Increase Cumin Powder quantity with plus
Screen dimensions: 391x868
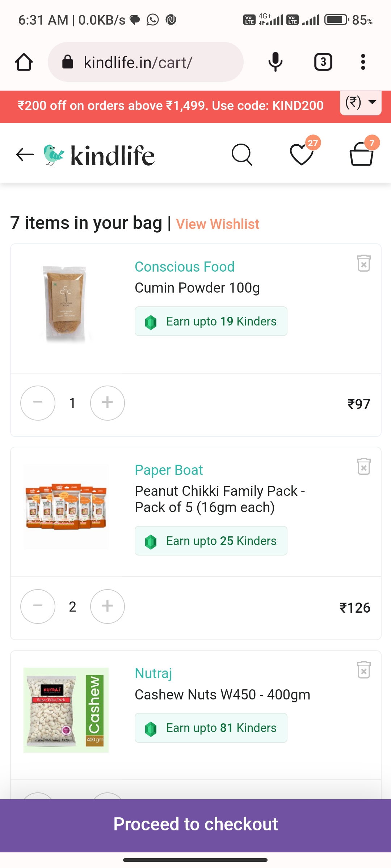pos(108,403)
